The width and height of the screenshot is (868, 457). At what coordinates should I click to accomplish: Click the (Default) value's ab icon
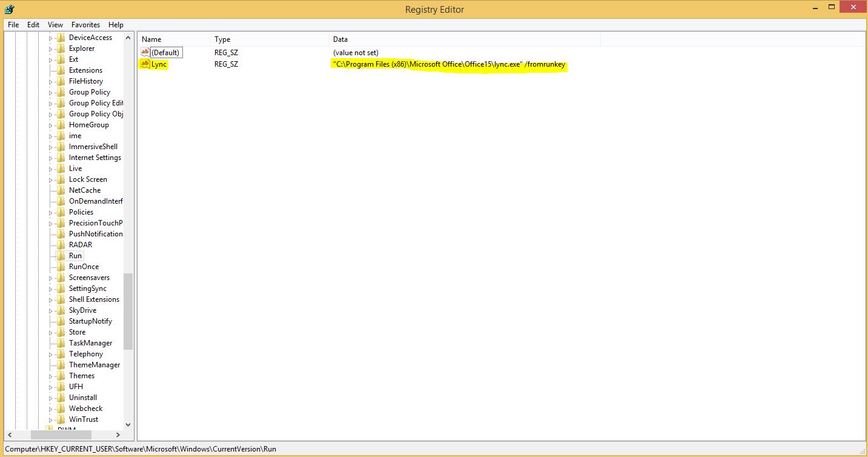145,53
